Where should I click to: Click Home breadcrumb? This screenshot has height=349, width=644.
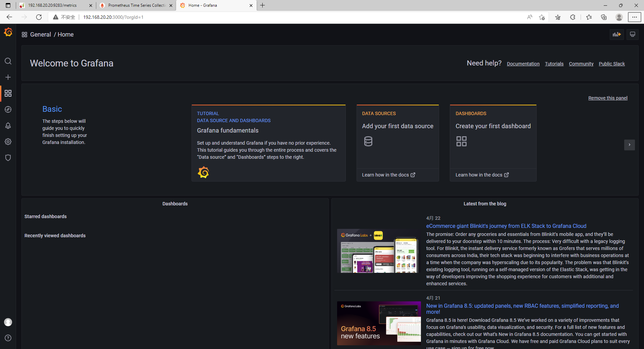click(x=65, y=35)
